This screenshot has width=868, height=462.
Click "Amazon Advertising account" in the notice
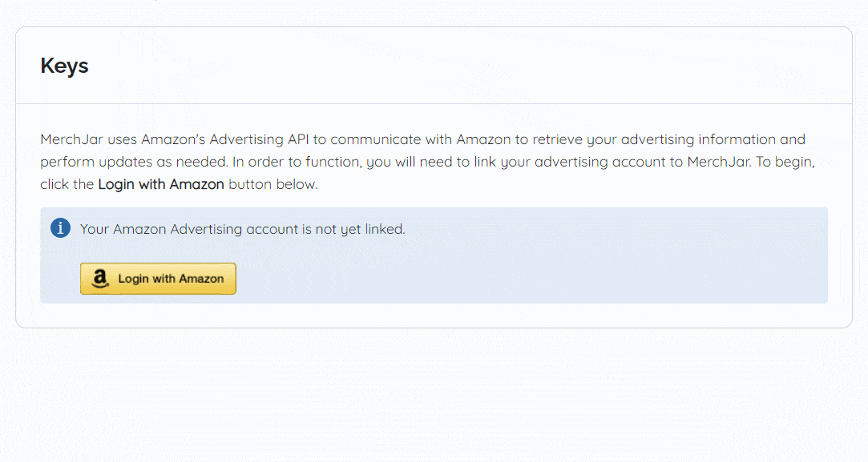click(x=205, y=229)
